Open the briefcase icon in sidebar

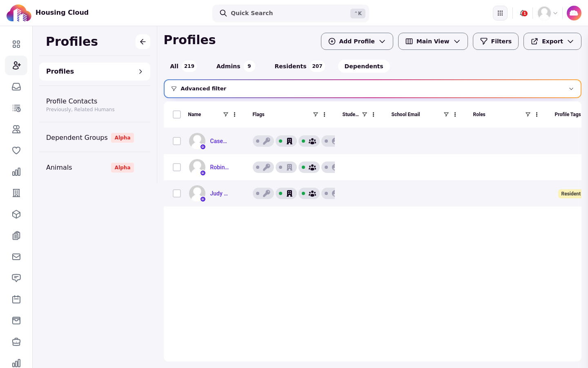pyautogui.click(x=16, y=342)
